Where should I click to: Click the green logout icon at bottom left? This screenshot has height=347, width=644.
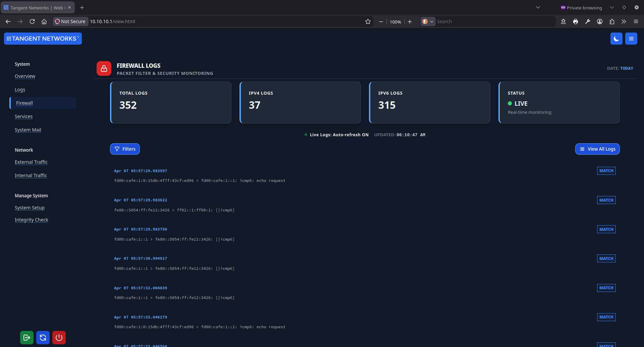[27, 338]
